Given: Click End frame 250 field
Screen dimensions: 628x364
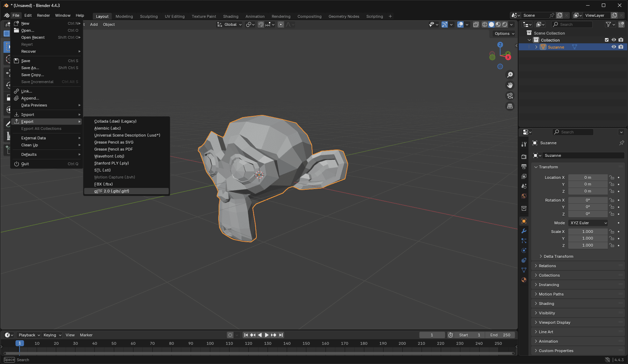Looking at the screenshot, I should pos(500,335).
